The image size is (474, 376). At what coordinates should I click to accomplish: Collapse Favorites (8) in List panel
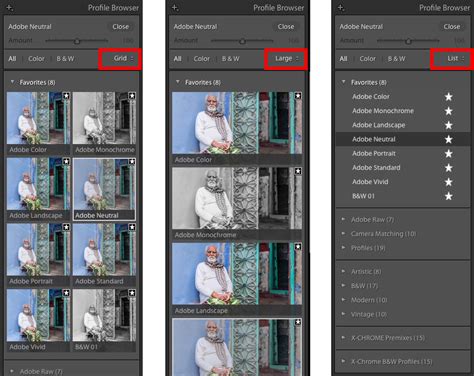(x=344, y=82)
